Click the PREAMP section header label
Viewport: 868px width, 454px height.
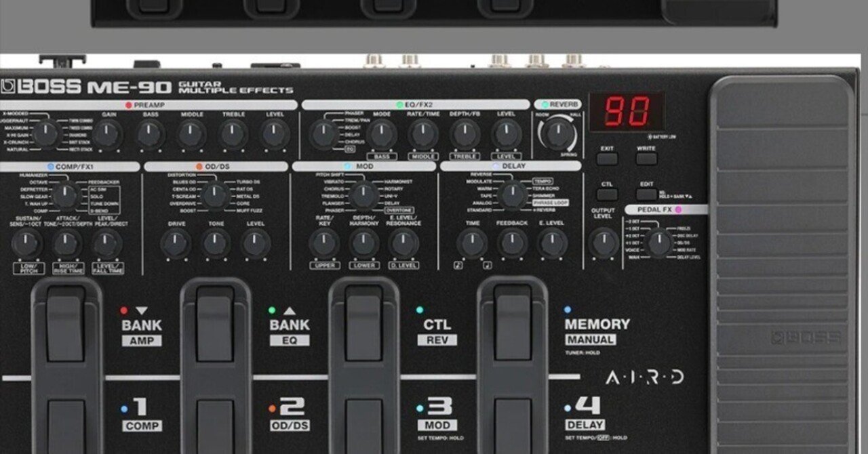click(x=149, y=105)
